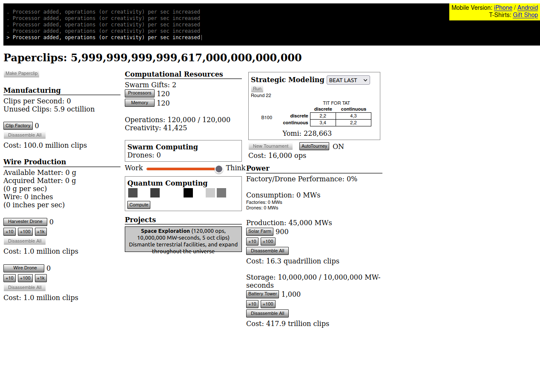Add 10 Battery Towers

click(253, 304)
